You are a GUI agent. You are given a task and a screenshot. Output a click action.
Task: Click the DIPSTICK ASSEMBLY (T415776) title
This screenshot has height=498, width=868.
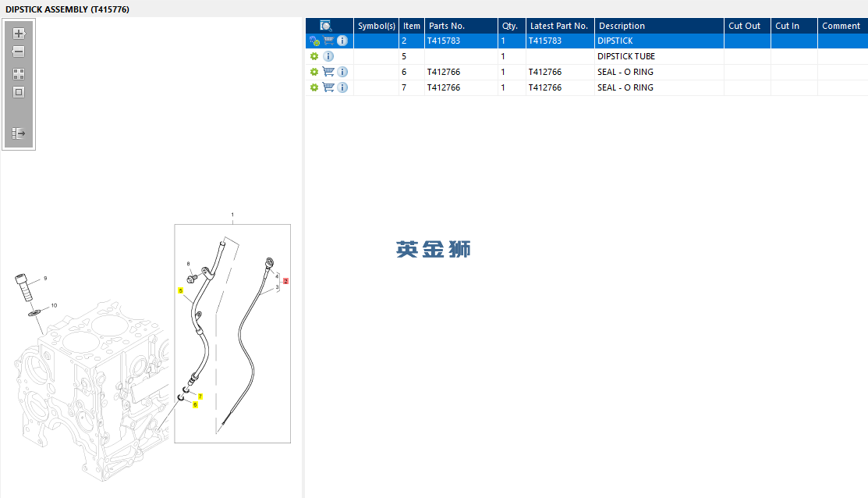tap(68, 9)
